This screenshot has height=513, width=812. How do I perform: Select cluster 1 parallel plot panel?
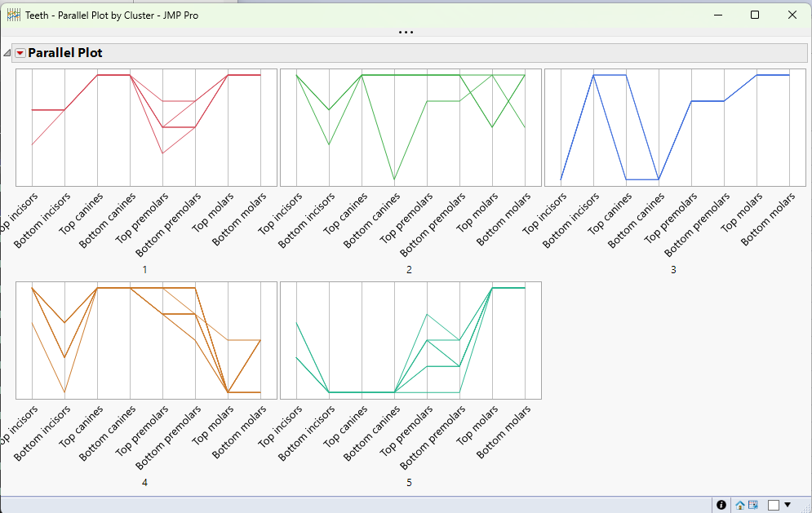click(x=147, y=127)
